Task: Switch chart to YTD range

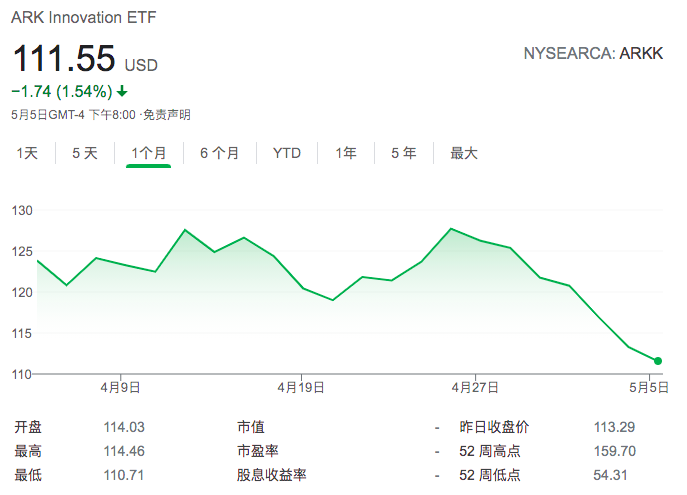Action: tap(287, 153)
